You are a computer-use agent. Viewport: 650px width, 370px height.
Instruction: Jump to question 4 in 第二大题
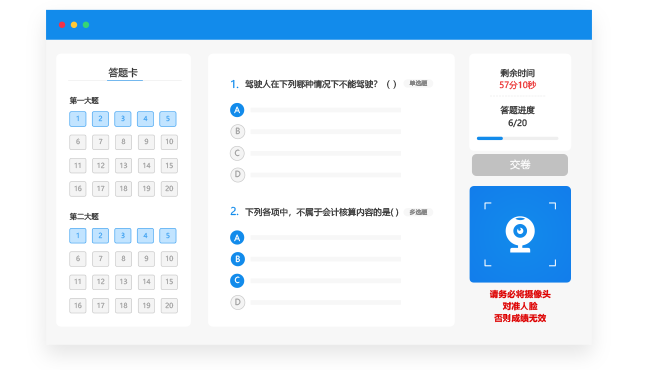tap(146, 236)
